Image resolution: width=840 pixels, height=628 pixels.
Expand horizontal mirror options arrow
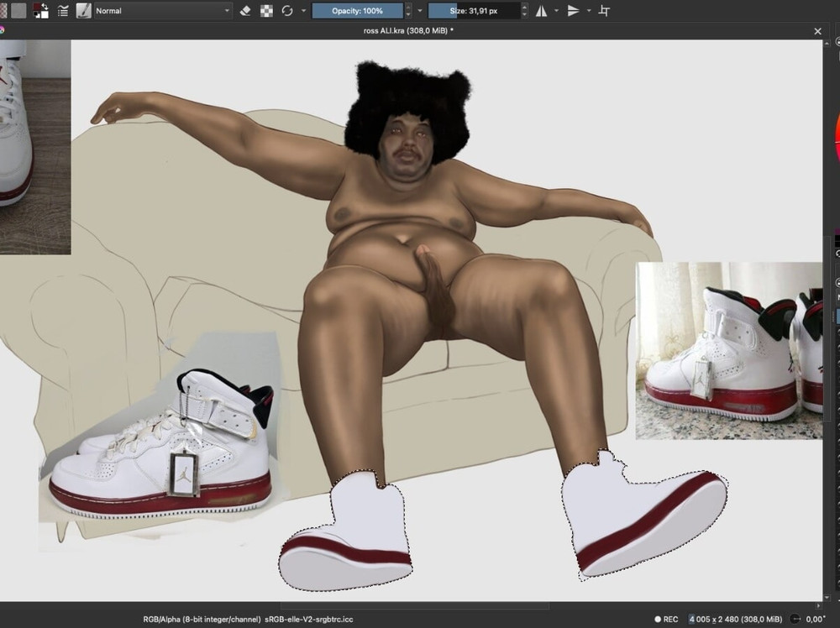[x=556, y=11]
